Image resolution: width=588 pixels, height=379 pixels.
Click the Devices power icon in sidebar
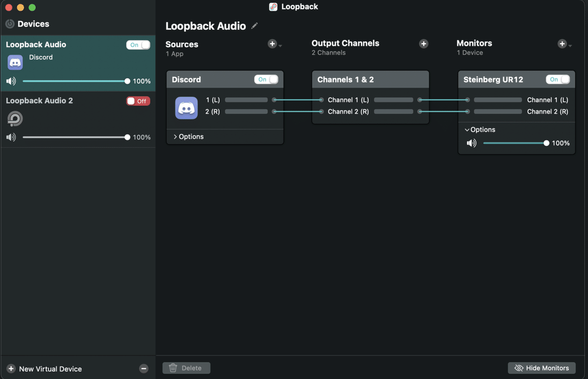click(x=10, y=24)
